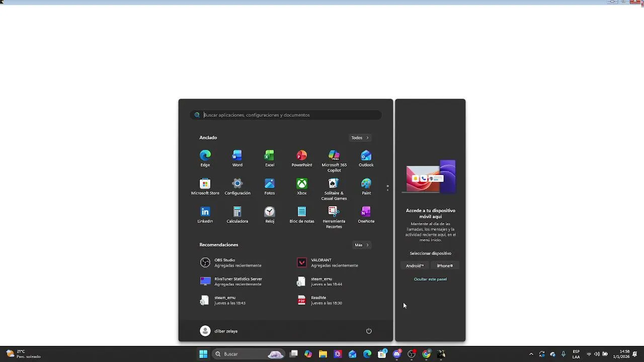Launch Herramienta Recortes snipping tool
Image resolution: width=644 pixels, height=362 pixels.
tap(334, 217)
